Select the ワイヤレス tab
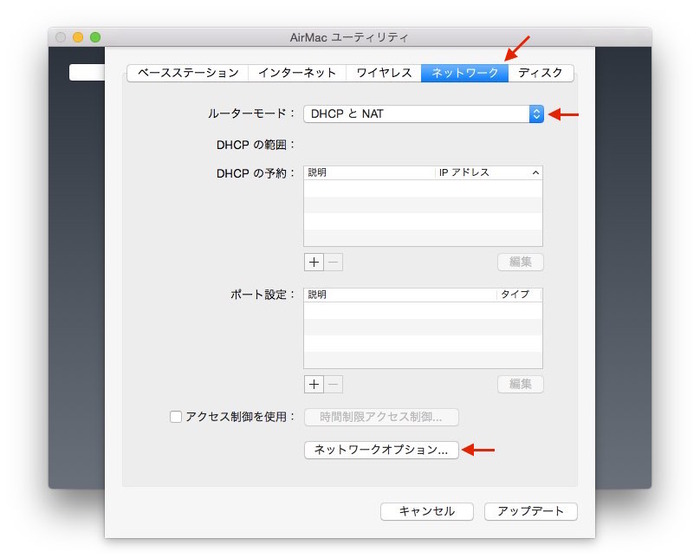This screenshot has height=558, width=700. (x=384, y=73)
